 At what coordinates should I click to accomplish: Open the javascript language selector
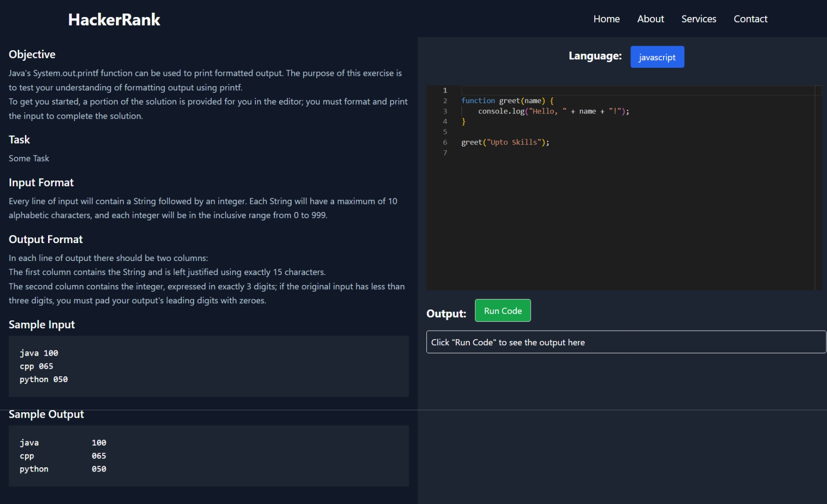pyautogui.click(x=657, y=57)
